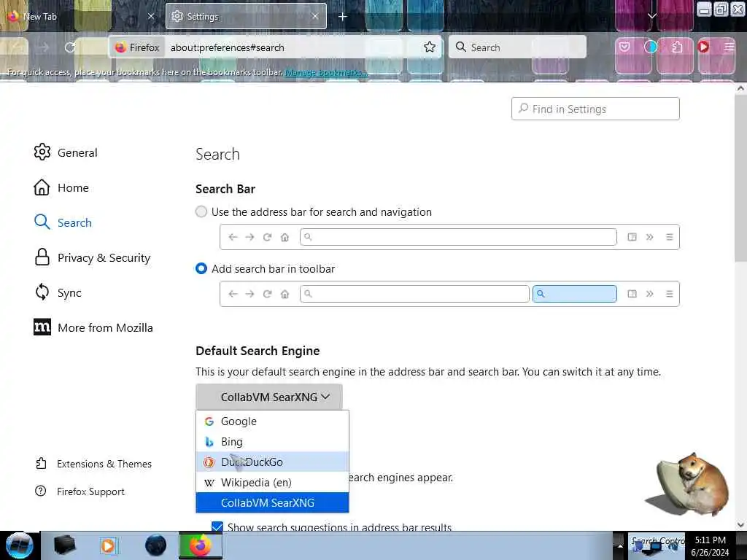Select Add search bar in toolbar
747x560 pixels.
(x=201, y=268)
